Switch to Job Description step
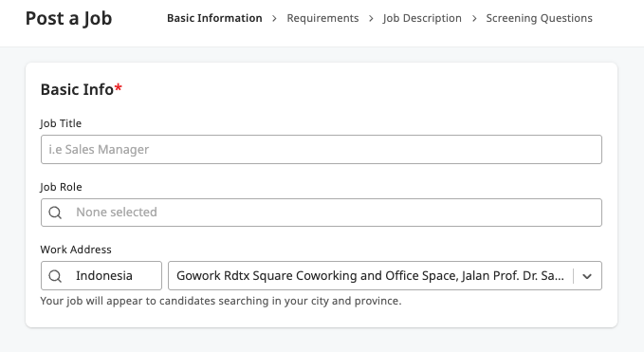The image size is (644, 352). pos(422,18)
